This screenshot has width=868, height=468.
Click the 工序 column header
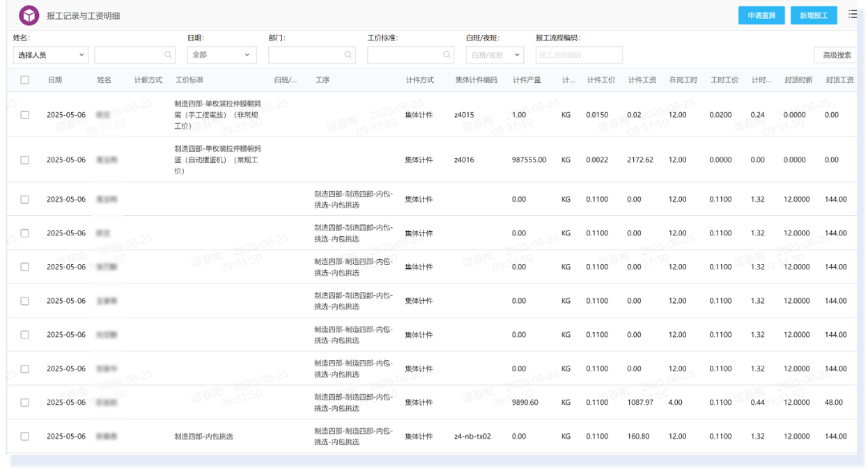point(323,80)
